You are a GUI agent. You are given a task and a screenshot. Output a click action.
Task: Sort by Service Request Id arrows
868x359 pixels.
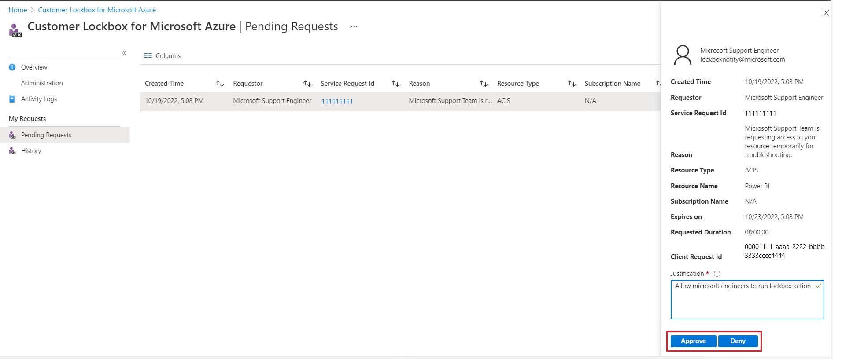(x=395, y=84)
